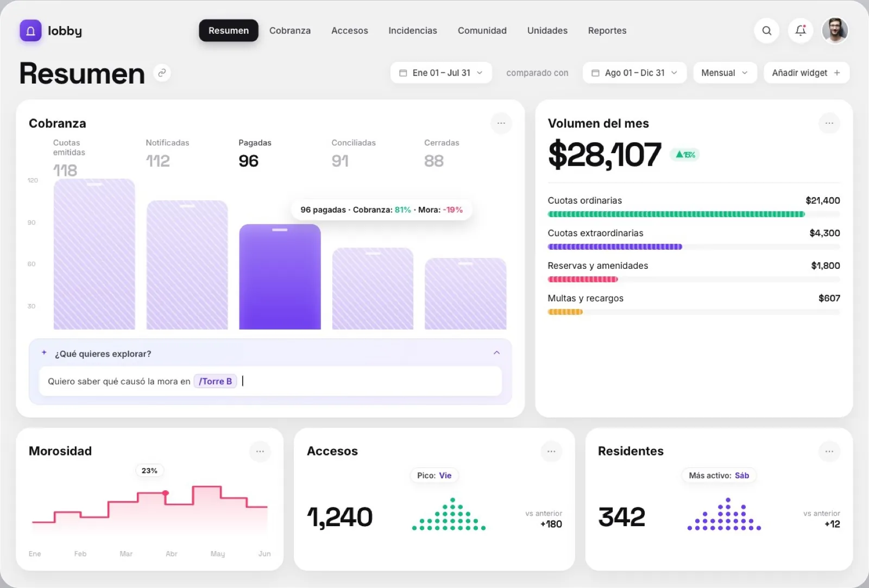Click the link icon beside Resumen title
The height and width of the screenshot is (588, 869).
[162, 73]
